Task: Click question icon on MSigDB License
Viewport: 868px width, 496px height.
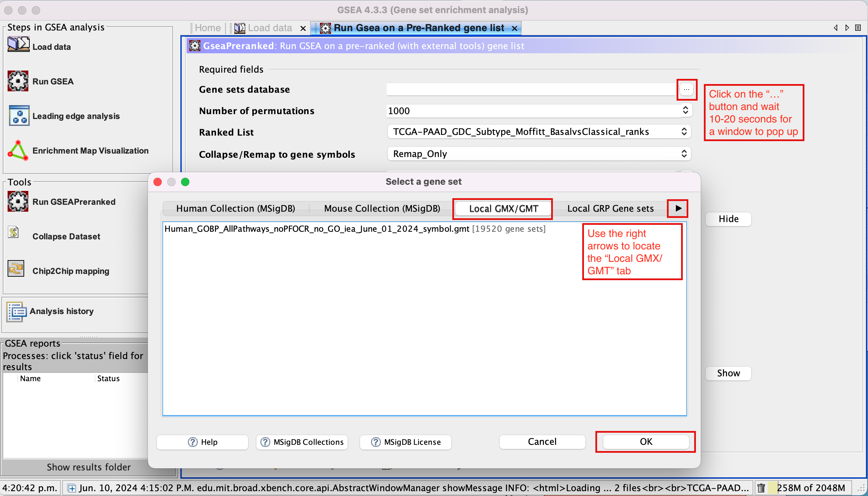Action: point(376,442)
